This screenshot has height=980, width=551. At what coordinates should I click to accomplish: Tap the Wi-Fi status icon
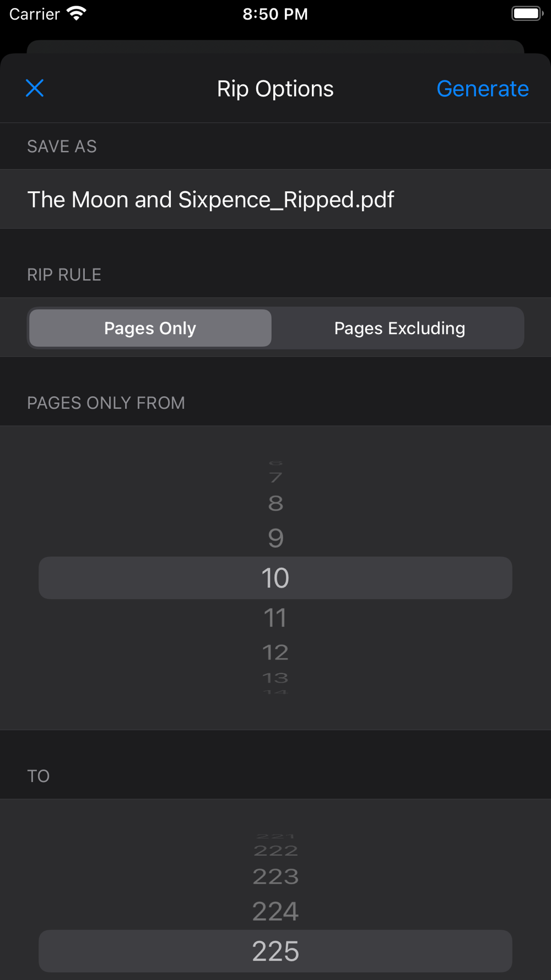point(76,14)
